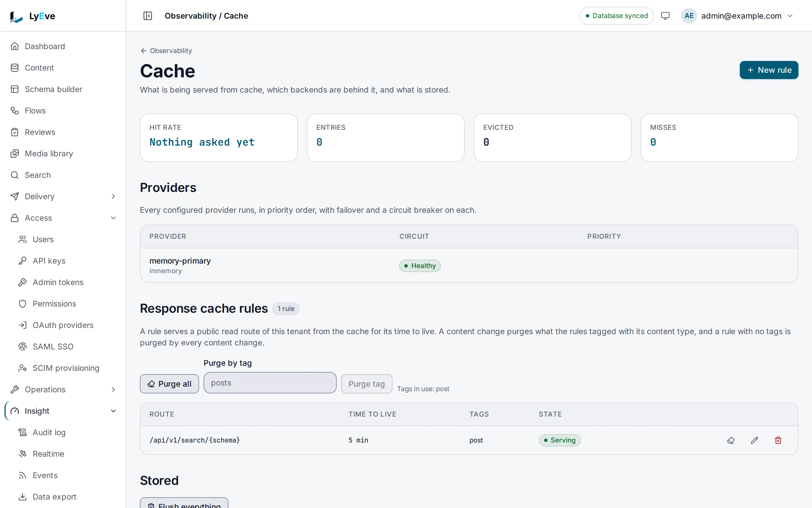This screenshot has height=508, width=812.
Task: Open API keys page
Action: 67,261
